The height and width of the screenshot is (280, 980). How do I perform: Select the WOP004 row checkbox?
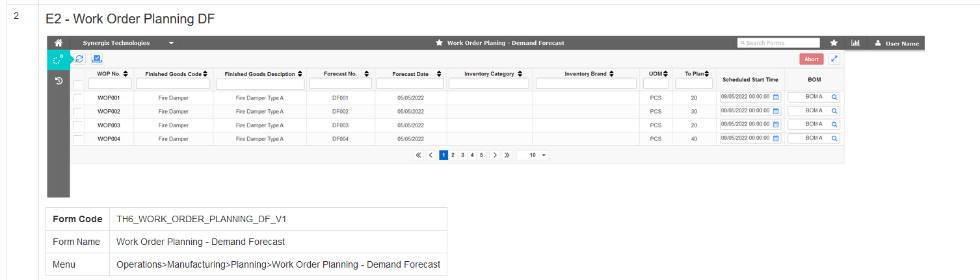pos(78,139)
